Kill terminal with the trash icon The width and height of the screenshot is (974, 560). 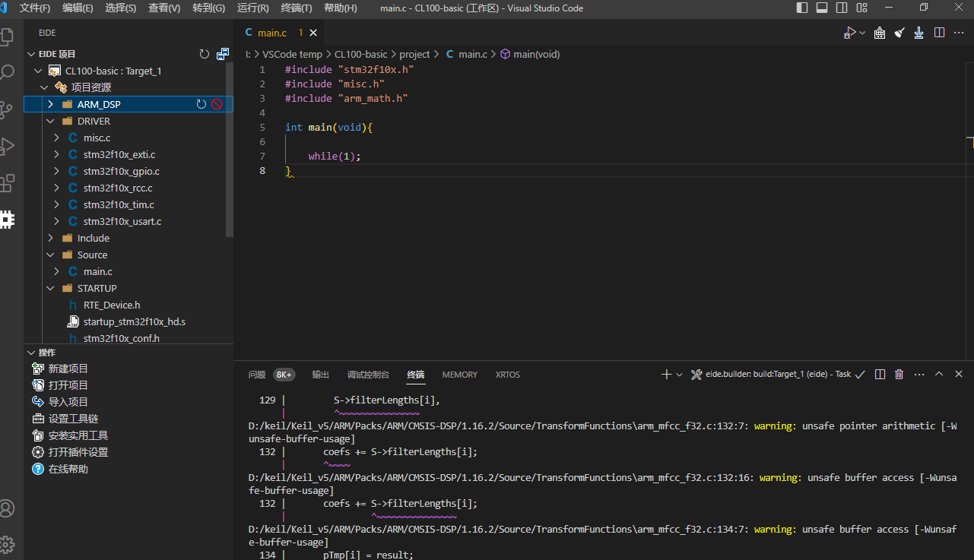(899, 374)
